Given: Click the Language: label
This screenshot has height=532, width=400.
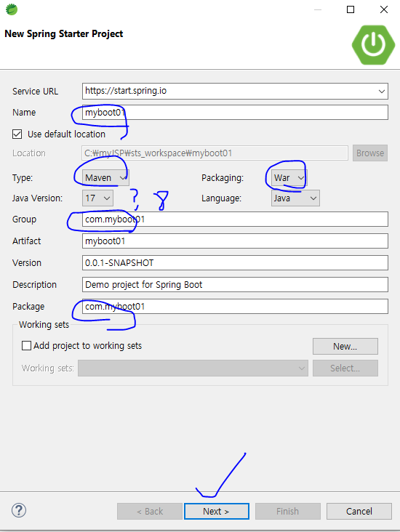Looking at the screenshot, I should (x=221, y=198).
